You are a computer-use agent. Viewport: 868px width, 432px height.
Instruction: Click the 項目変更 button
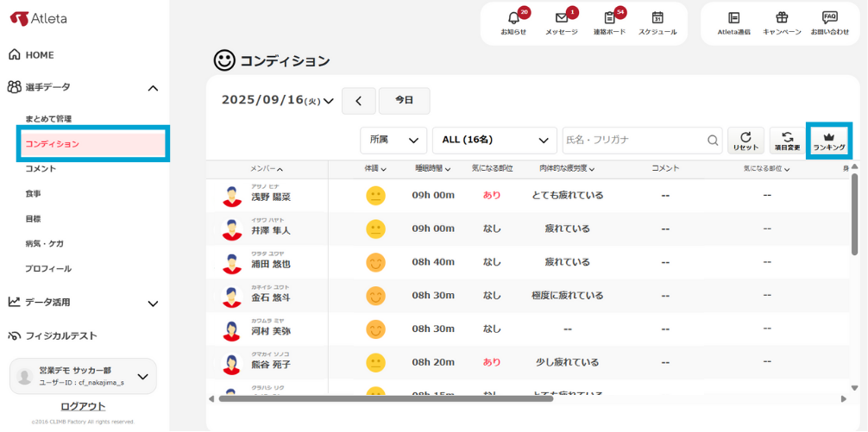[x=787, y=141]
